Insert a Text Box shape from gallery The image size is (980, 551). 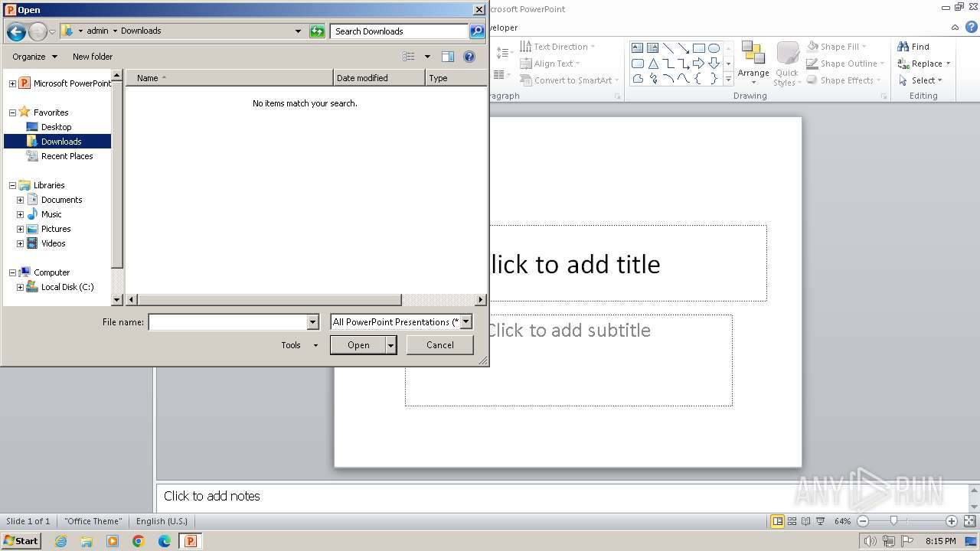pos(637,47)
